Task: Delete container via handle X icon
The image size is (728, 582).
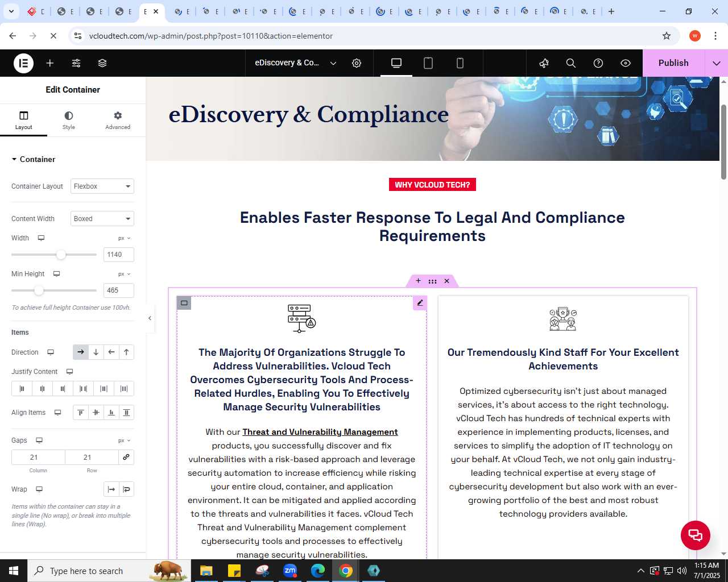Action: click(447, 281)
